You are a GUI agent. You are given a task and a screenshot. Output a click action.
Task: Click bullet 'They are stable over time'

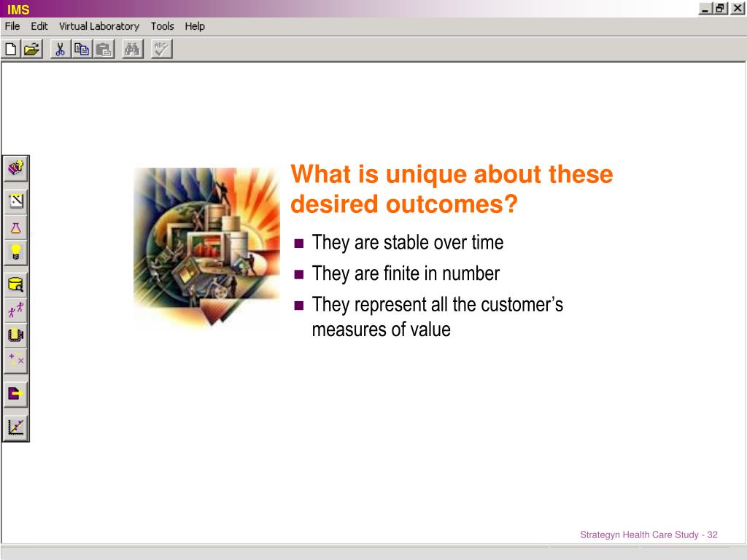tap(407, 242)
